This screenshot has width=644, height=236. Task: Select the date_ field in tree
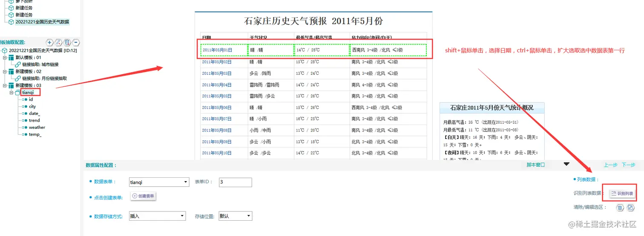coord(34,114)
